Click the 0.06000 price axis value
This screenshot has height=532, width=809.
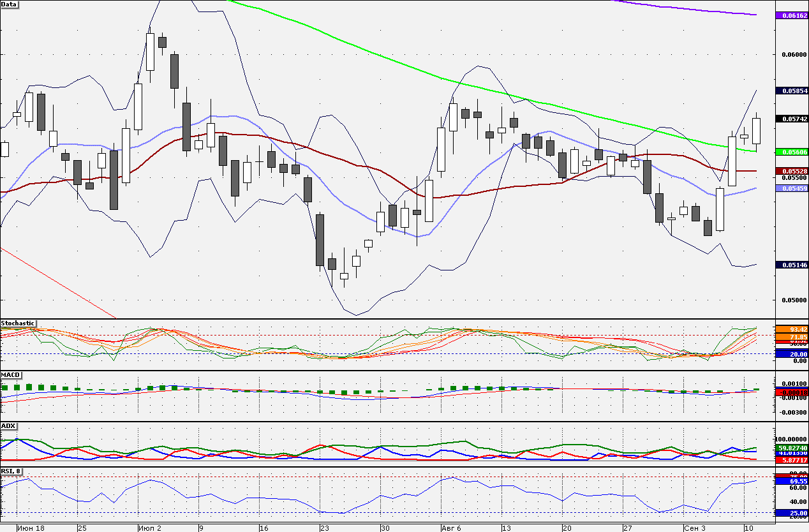(x=794, y=54)
